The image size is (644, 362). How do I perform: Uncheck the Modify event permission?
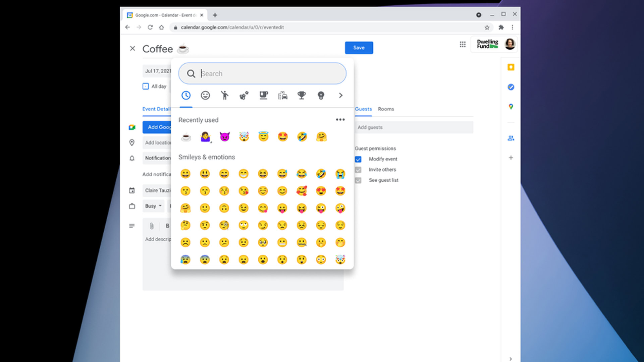click(358, 159)
